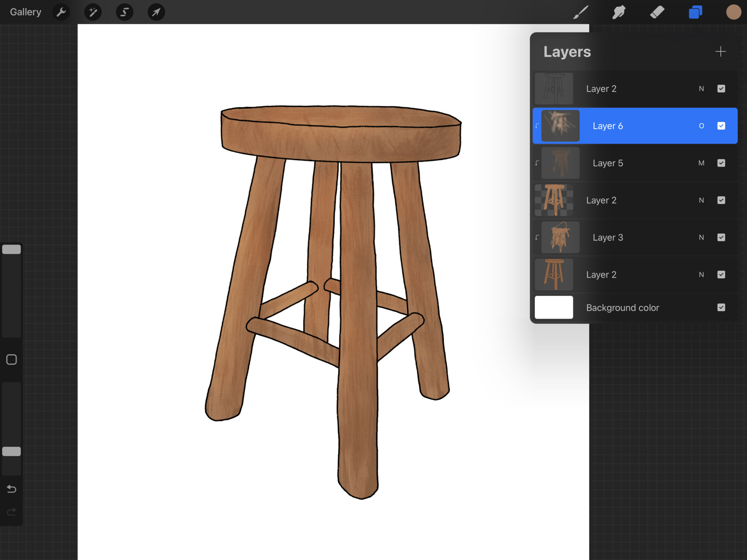Open Layer 5 blend mode M
The width and height of the screenshot is (747, 560).
click(x=701, y=163)
